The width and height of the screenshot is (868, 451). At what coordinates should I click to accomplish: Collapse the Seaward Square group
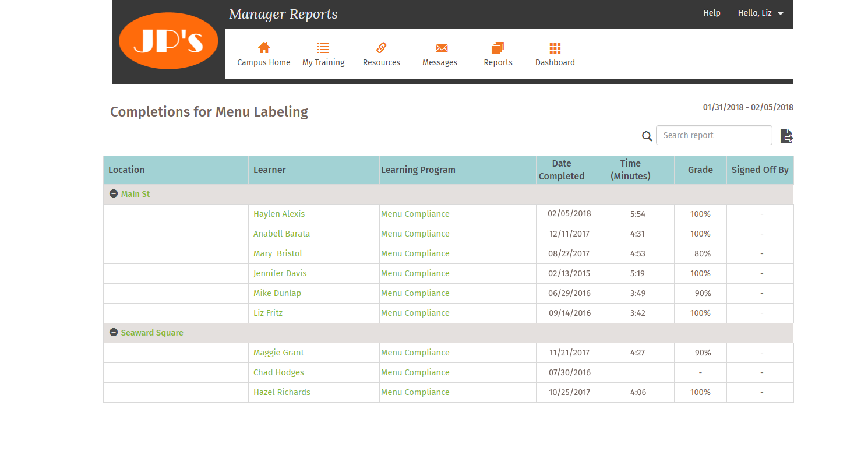(x=114, y=333)
